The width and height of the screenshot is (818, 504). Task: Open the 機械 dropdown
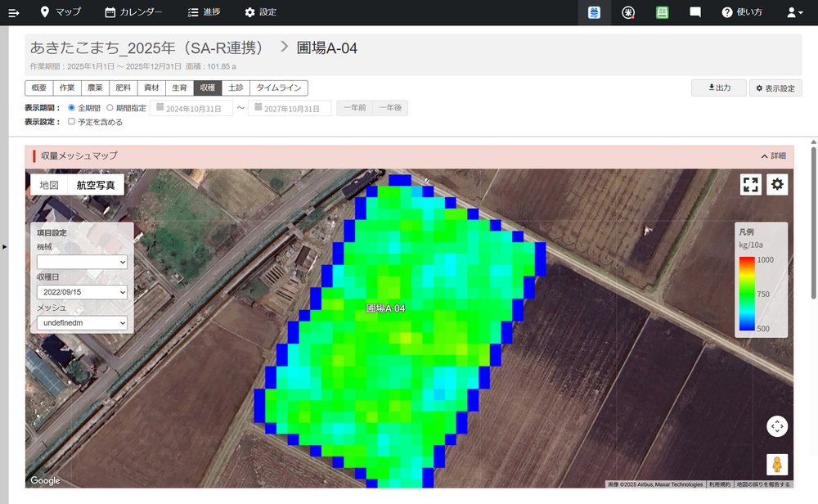tap(82, 262)
